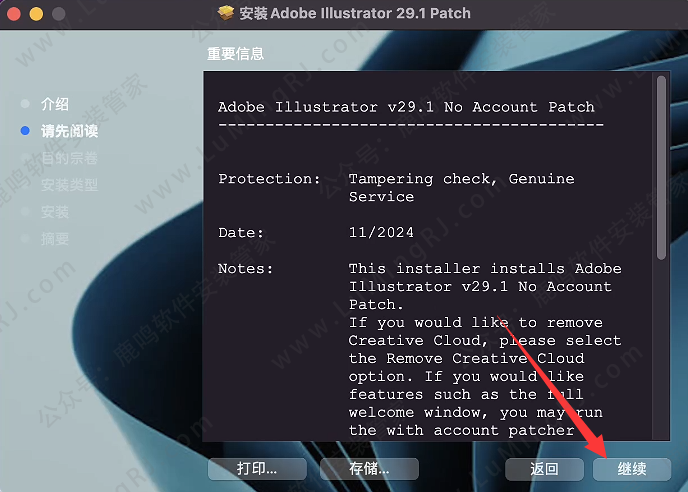Select the 安装类型 step in sidebar
The height and width of the screenshot is (492, 688).
(x=69, y=185)
